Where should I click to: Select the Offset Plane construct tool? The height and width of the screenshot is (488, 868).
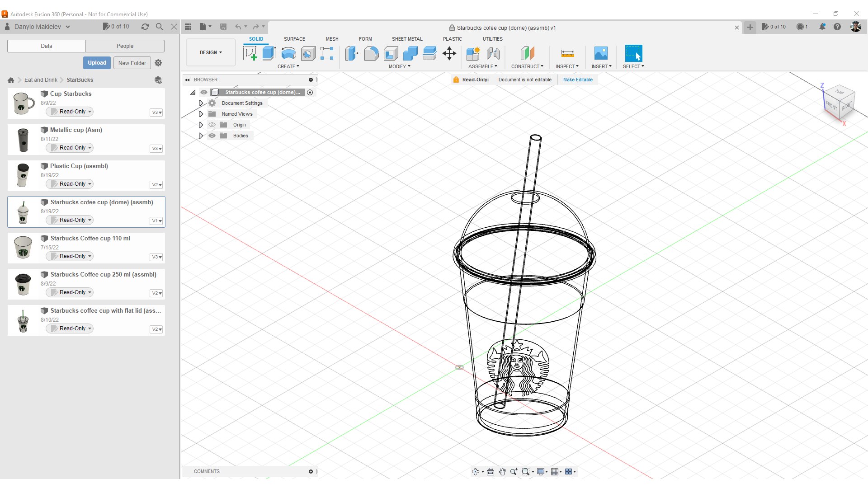(x=527, y=53)
